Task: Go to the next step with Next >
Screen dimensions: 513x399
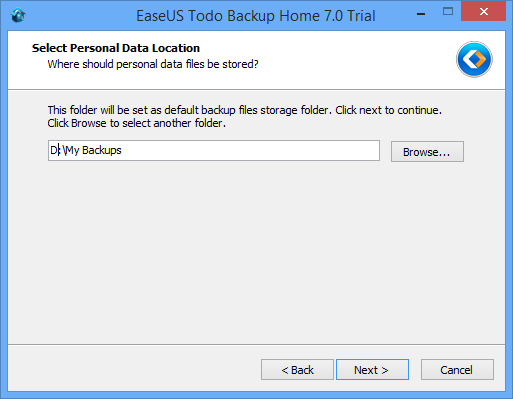Action: pyautogui.click(x=372, y=370)
